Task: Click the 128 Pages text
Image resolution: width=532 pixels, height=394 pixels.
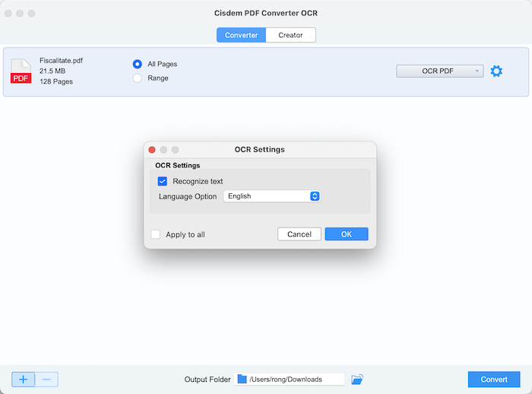Action: (x=56, y=81)
